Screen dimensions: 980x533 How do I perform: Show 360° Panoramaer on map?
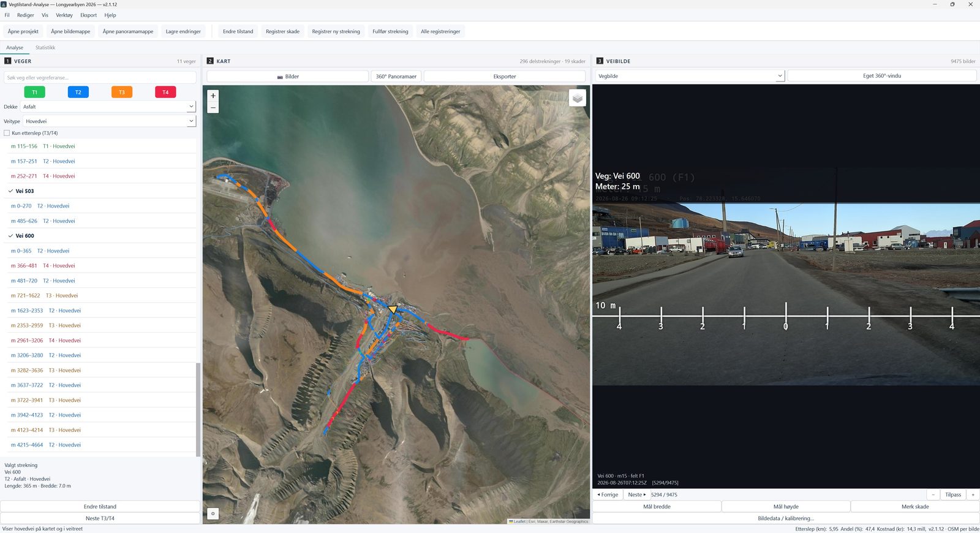(396, 77)
